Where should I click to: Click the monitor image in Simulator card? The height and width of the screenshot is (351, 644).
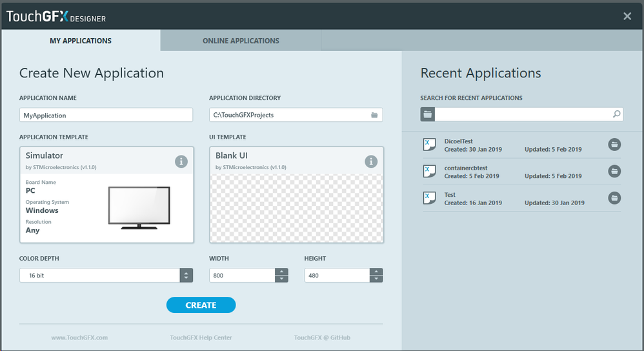click(x=139, y=208)
